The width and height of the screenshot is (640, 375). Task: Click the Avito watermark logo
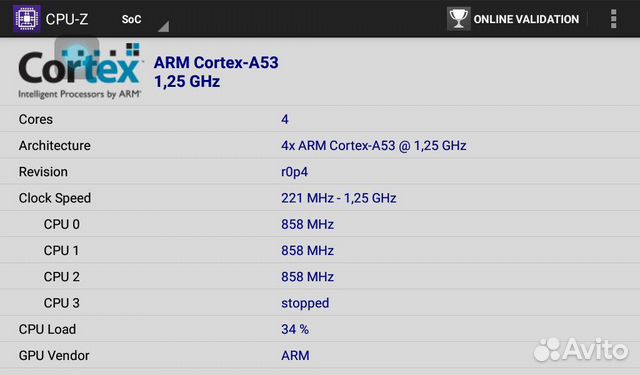pyautogui.click(x=581, y=349)
